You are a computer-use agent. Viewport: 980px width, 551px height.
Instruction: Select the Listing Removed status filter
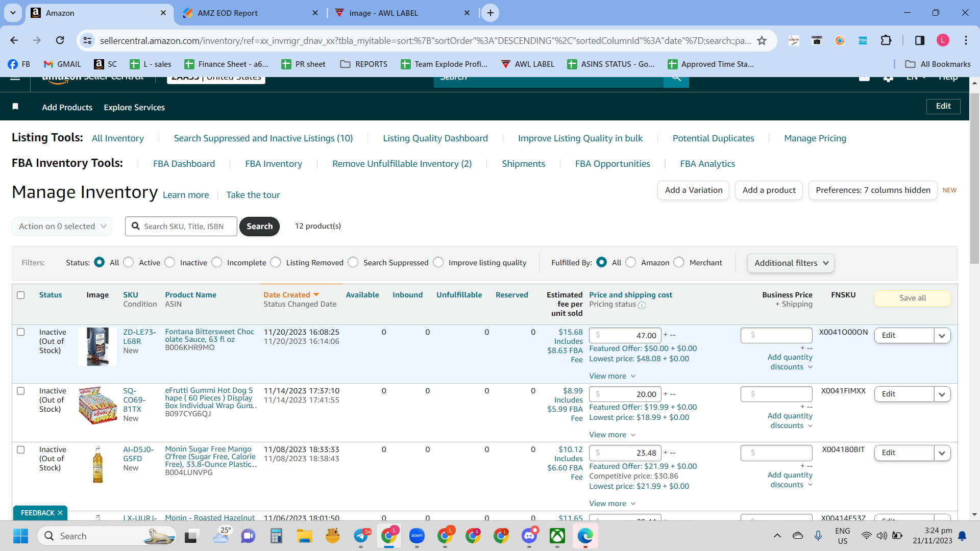[276, 262]
